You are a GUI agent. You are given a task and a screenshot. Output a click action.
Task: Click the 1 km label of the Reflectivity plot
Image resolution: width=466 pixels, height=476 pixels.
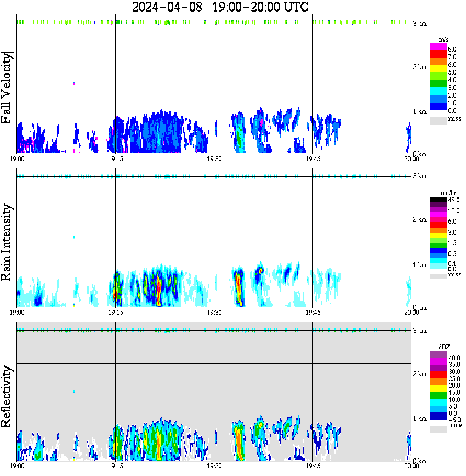click(419, 418)
